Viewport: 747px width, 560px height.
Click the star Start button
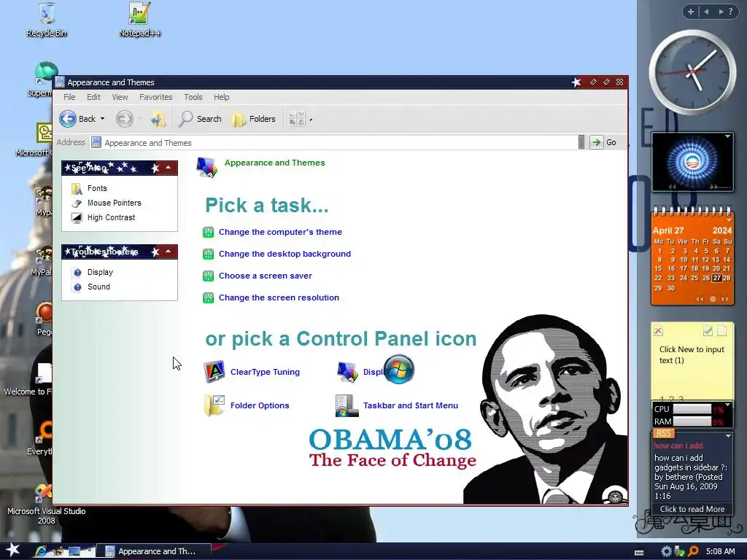coord(12,551)
